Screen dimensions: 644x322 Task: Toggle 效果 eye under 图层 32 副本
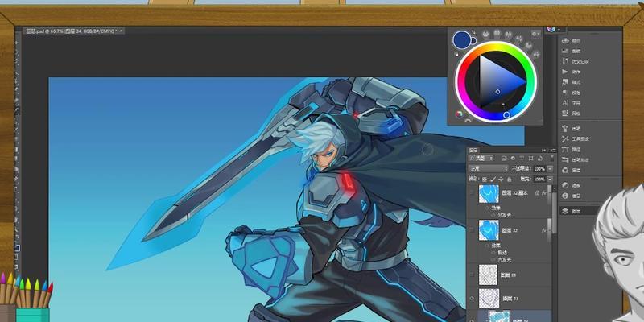click(487, 208)
